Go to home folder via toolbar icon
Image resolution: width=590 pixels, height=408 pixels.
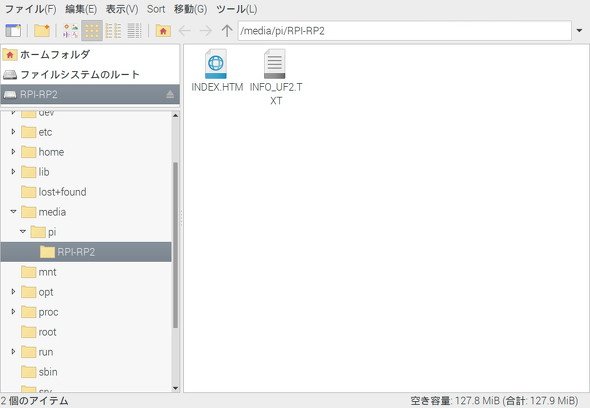[x=163, y=30]
